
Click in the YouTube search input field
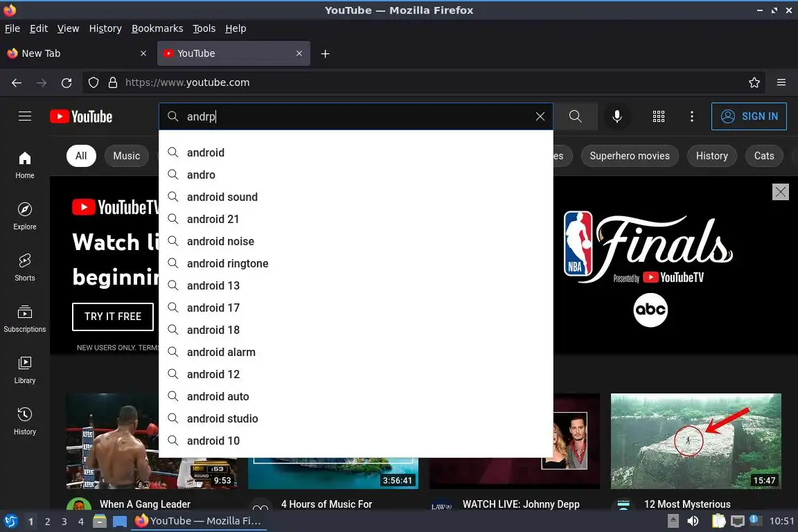click(x=356, y=116)
